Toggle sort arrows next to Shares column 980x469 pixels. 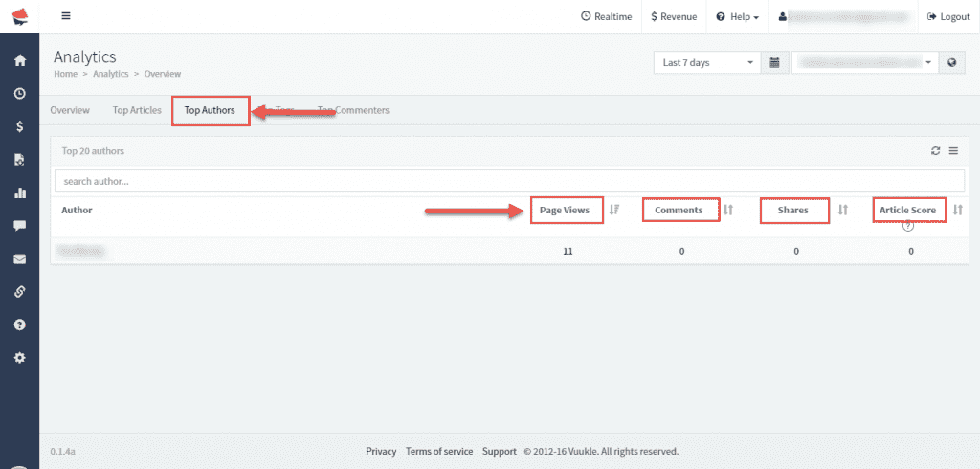[843, 210]
